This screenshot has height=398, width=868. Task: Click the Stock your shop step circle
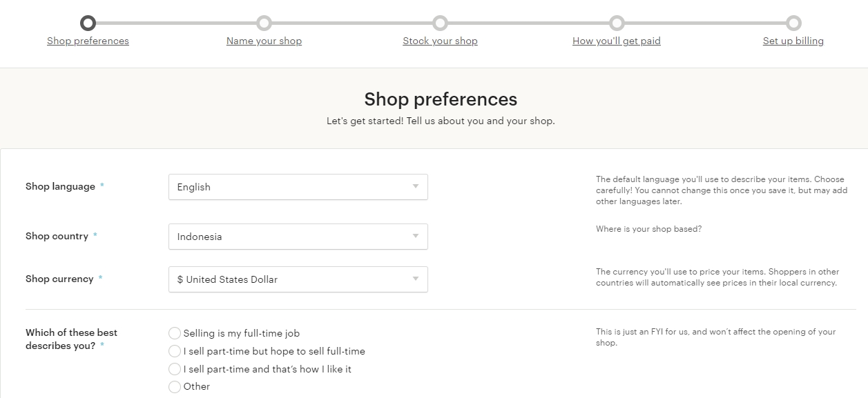pyautogui.click(x=441, y=23)
